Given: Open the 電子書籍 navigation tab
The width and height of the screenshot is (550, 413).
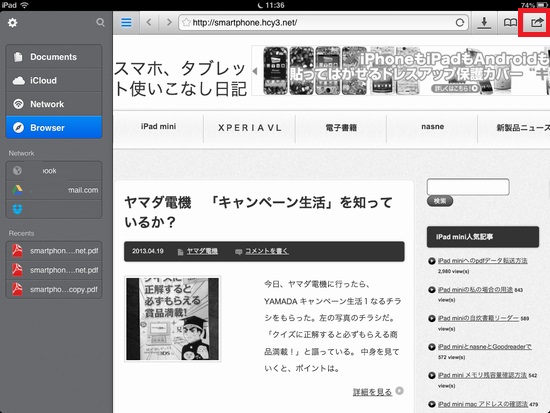Looking at the screenshot, I should click(341, 128).
